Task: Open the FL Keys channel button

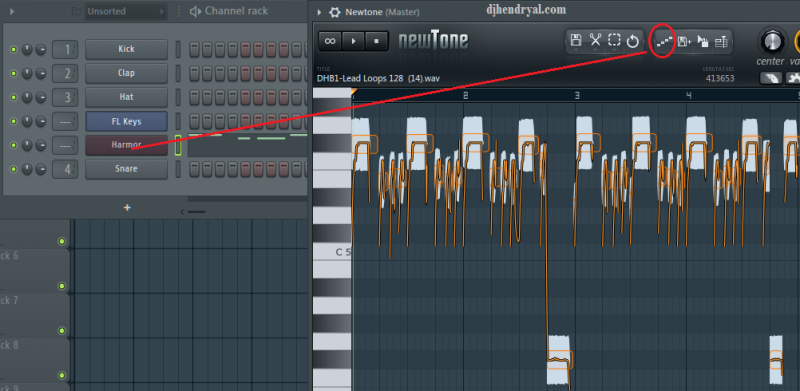Action: click(126, 121)
